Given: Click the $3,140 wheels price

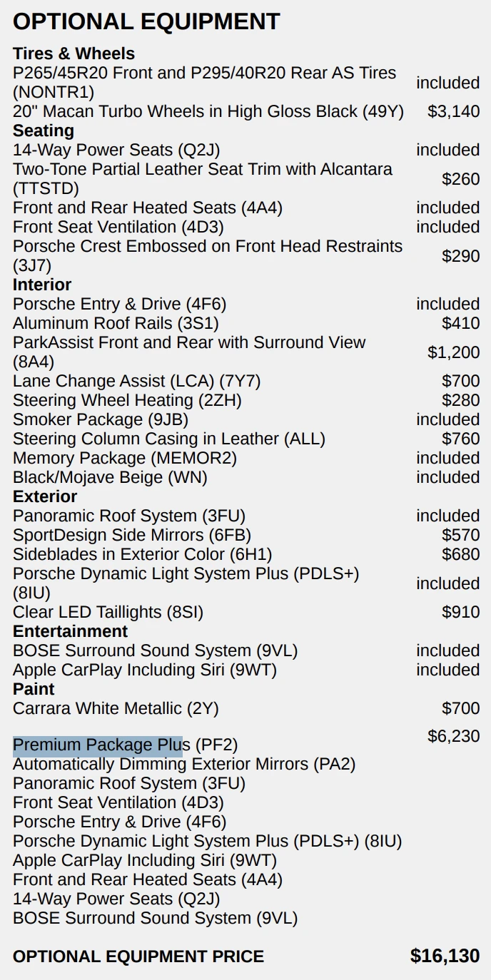Looking at the screenshot, I should pos(453,111).
